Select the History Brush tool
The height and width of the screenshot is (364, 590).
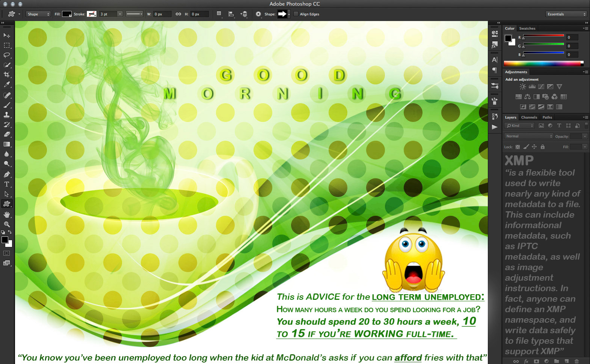7,125
